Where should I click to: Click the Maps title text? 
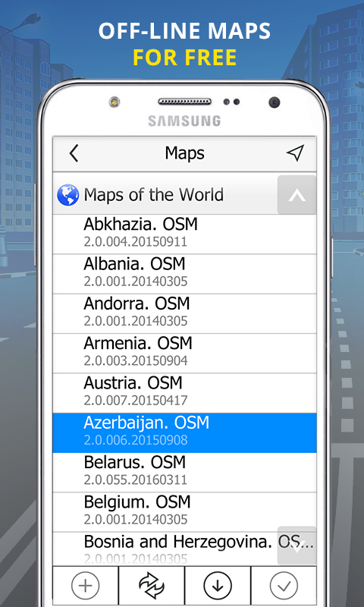(x=184, y=153)
